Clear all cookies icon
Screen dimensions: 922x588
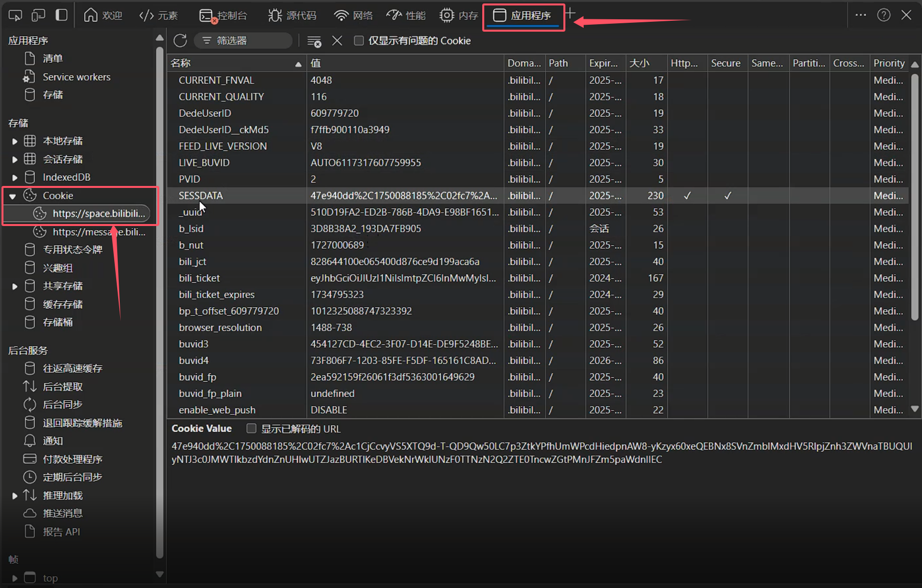pos(314,41)
